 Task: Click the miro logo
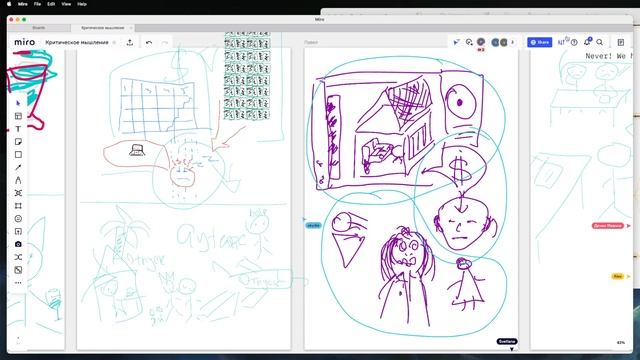click(x=24, y=42)
